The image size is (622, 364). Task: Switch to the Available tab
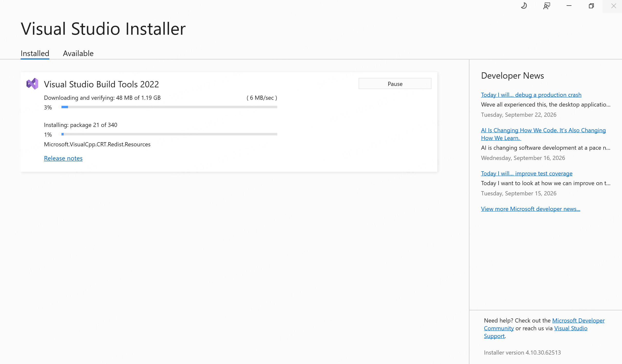pyautogui.click(x=78, y=53)
